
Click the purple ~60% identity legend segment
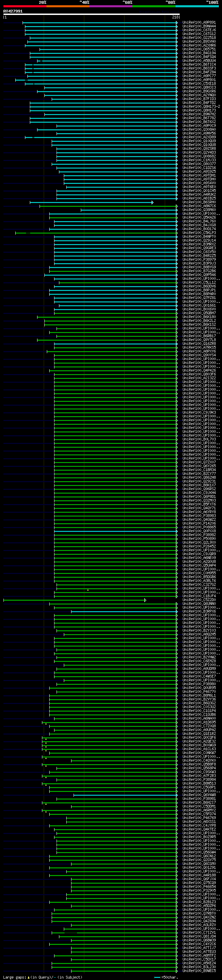111,6
